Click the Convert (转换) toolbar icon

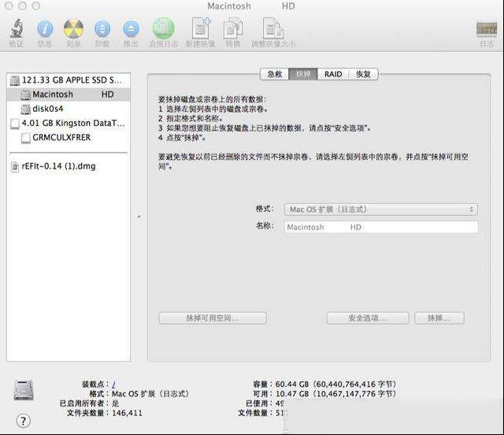pos(233,28)
